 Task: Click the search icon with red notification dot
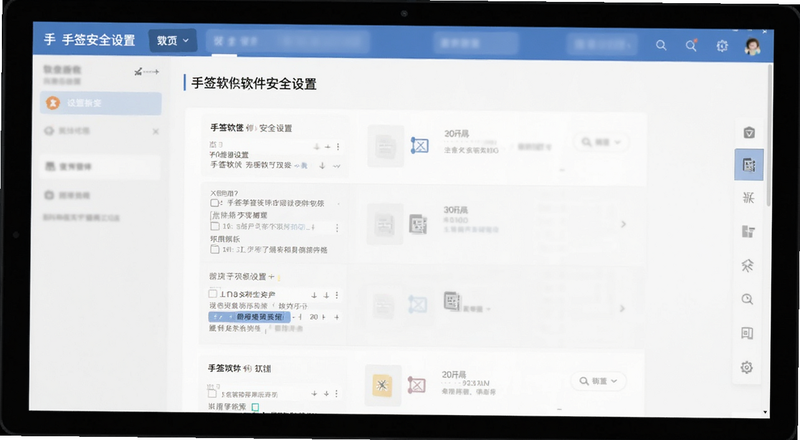click(691, 45)
